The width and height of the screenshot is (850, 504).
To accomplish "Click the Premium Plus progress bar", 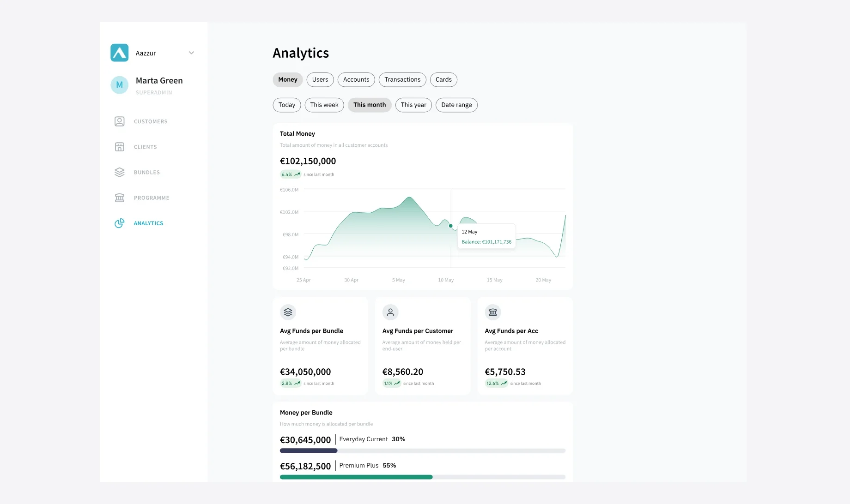I will click(x=423, y=477).
